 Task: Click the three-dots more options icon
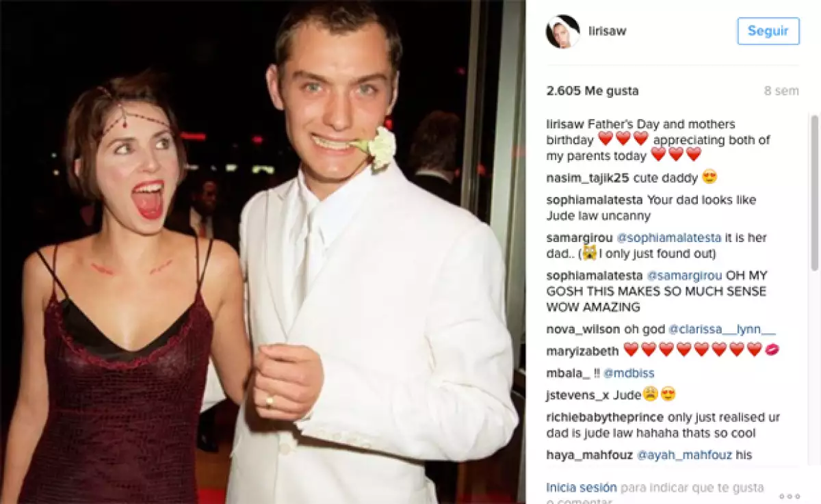pyautogui.click(x=789, y=496)
